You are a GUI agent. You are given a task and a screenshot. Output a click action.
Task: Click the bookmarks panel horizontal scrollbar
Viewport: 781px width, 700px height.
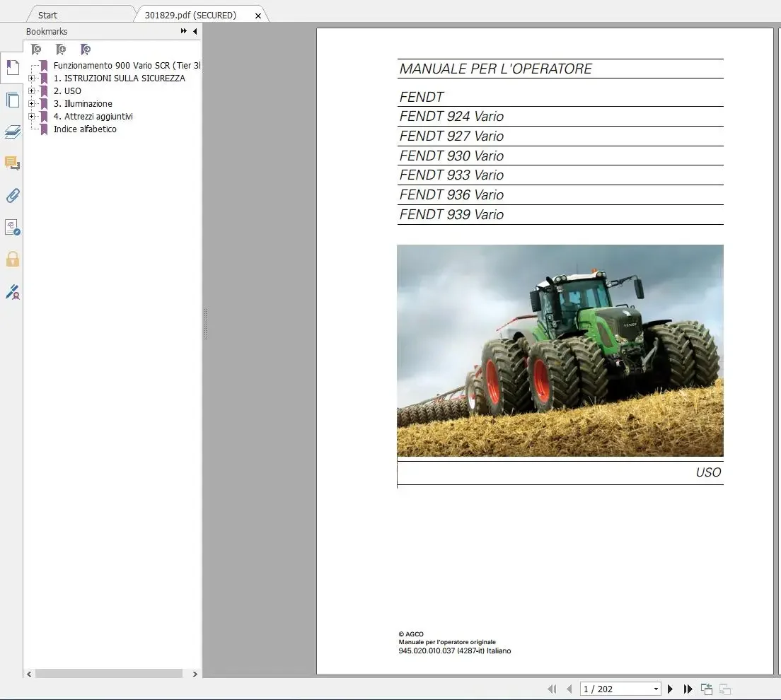[108, 674]
